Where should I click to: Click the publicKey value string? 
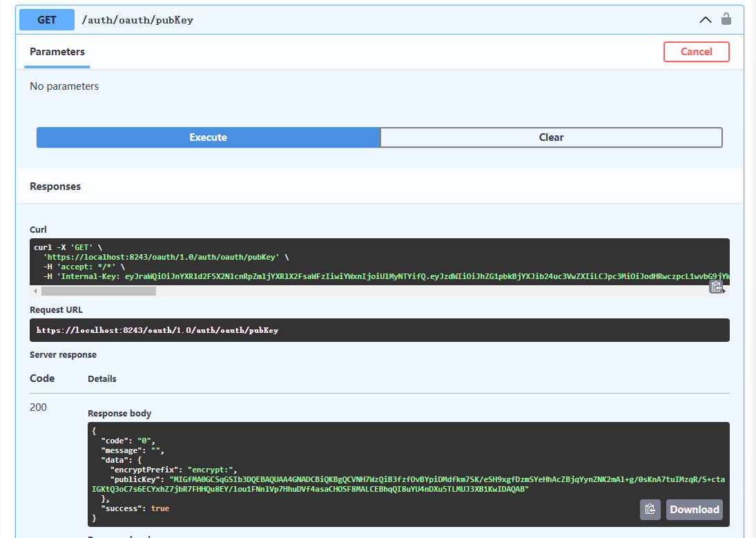pos(408,484)
